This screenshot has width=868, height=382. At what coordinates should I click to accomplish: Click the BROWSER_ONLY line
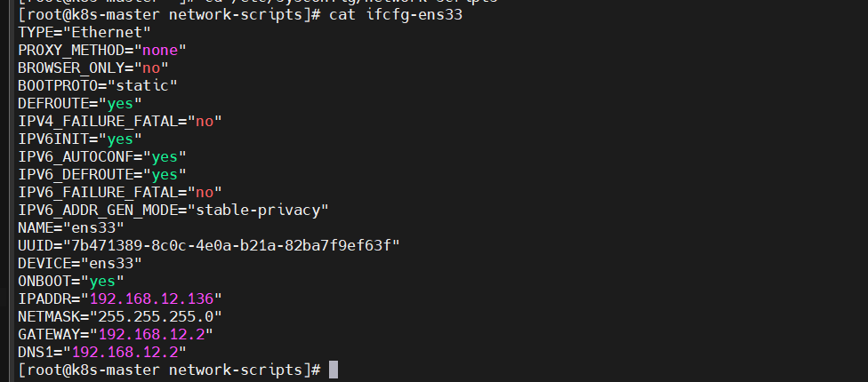92,68
